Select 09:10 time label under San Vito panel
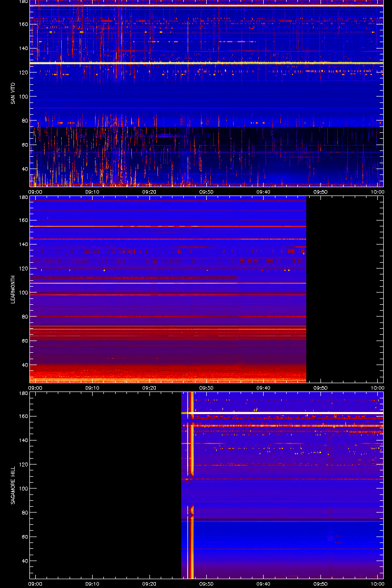Screen dimensions: 392x588 (x=93, y=192)
